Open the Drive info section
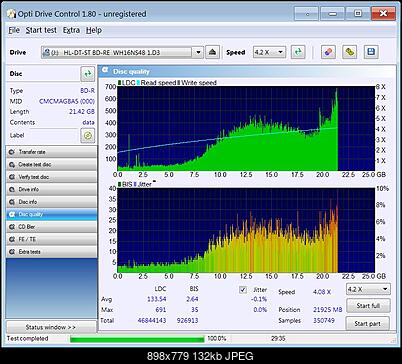Image resolution: width=402 pixels, height=364 pixels. coord(52,189)
